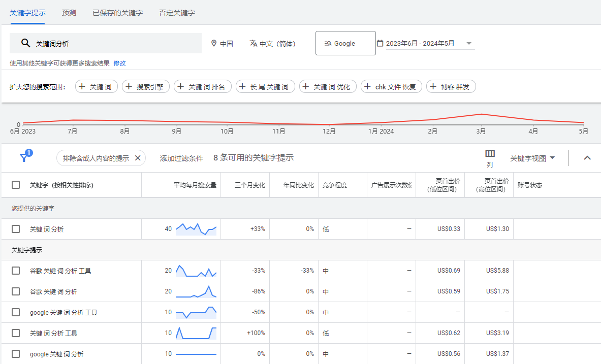The width and height of the screenshot is (601, 364).
Task: Open the filter funnel icon
Action: pos(24,157)
